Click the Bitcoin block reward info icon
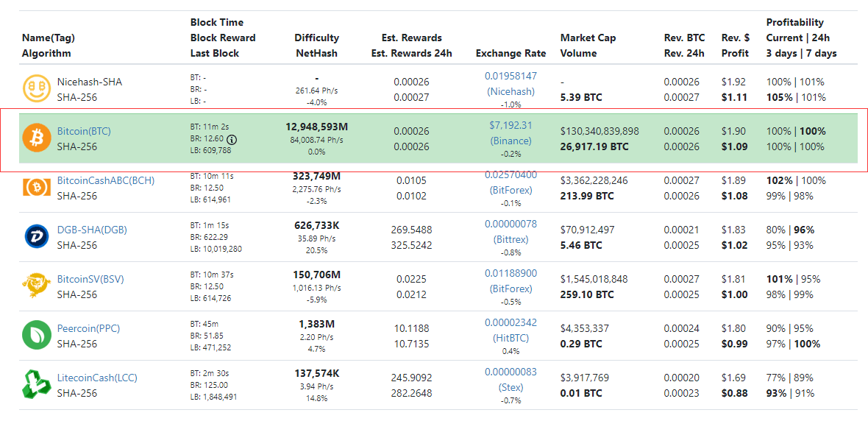The width and height of the screenshot is (868, 421). pyautogui.click(x=232, y=139)
